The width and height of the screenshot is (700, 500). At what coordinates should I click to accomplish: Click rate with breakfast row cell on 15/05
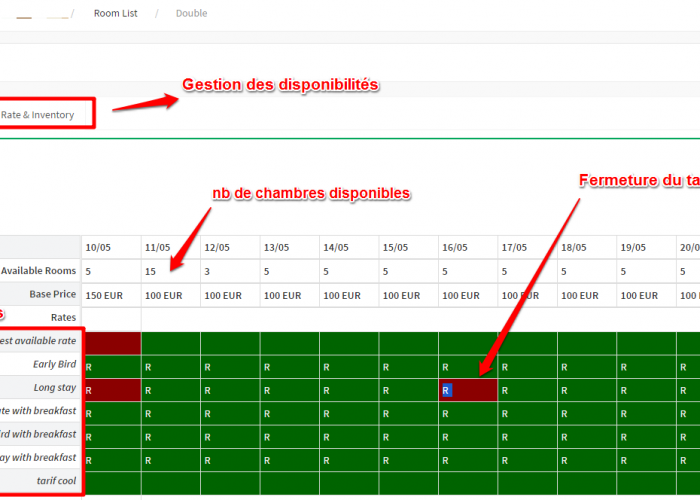coord(408,413)
